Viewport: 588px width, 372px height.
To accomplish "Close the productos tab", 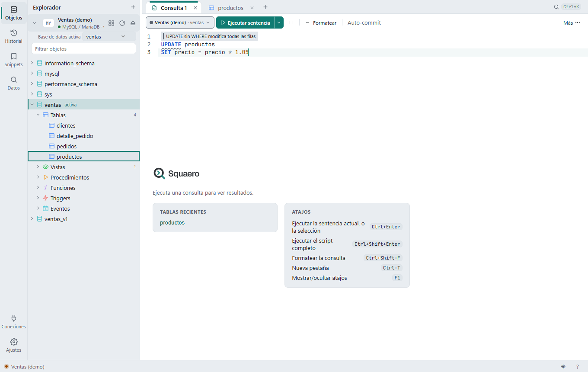I will (252, 8).
